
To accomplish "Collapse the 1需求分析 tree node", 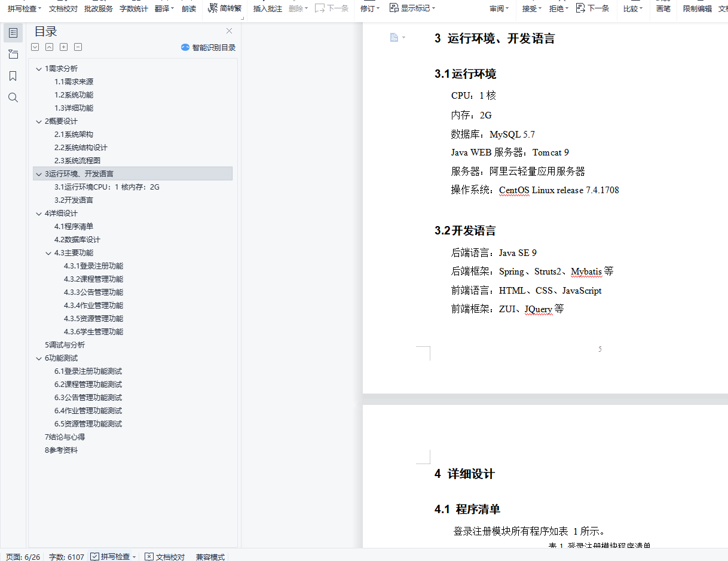I will (x=39, y=69).
